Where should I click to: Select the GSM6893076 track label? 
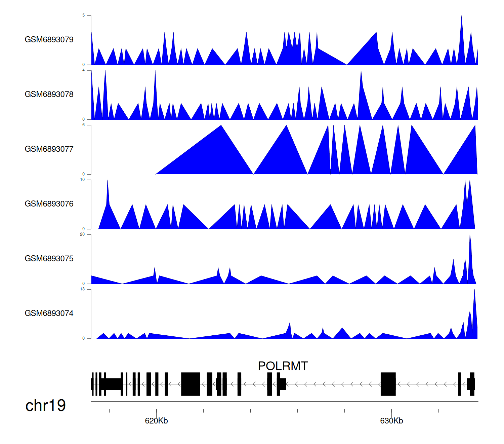pos(49,204)
